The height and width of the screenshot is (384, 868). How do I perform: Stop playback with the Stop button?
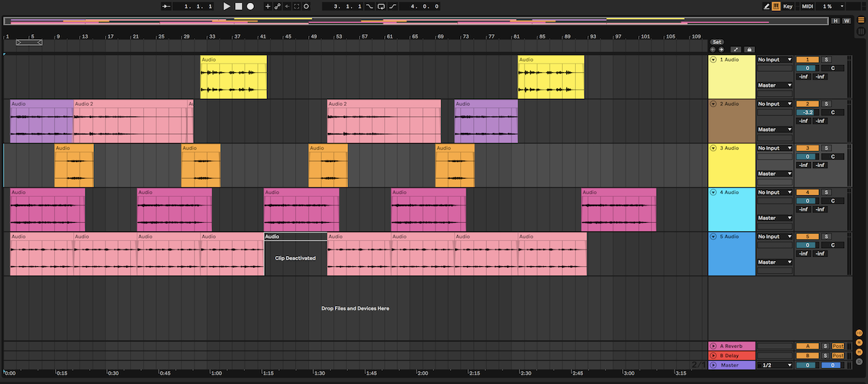coord(238,6)
